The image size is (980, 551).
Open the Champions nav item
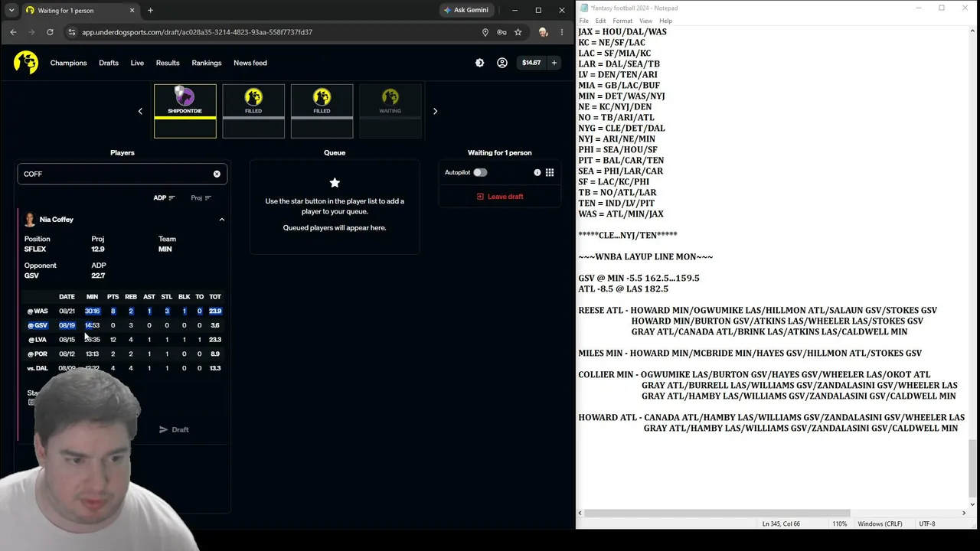[x=69, y=63]
